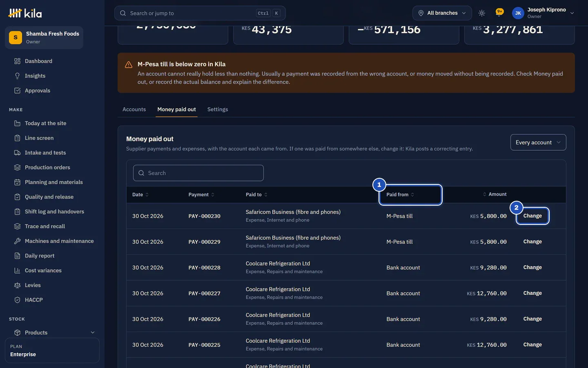Click the JK user avatar

[518, 13]
